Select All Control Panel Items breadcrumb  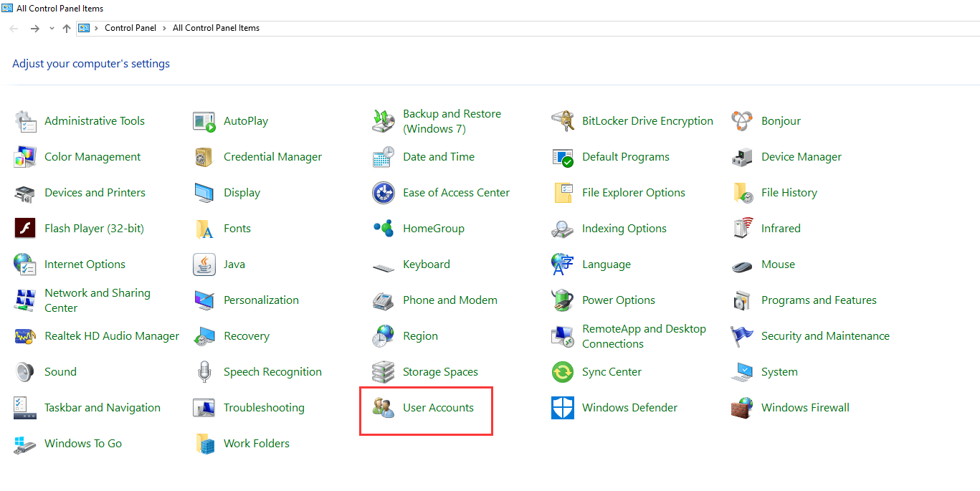coord(217,28)
